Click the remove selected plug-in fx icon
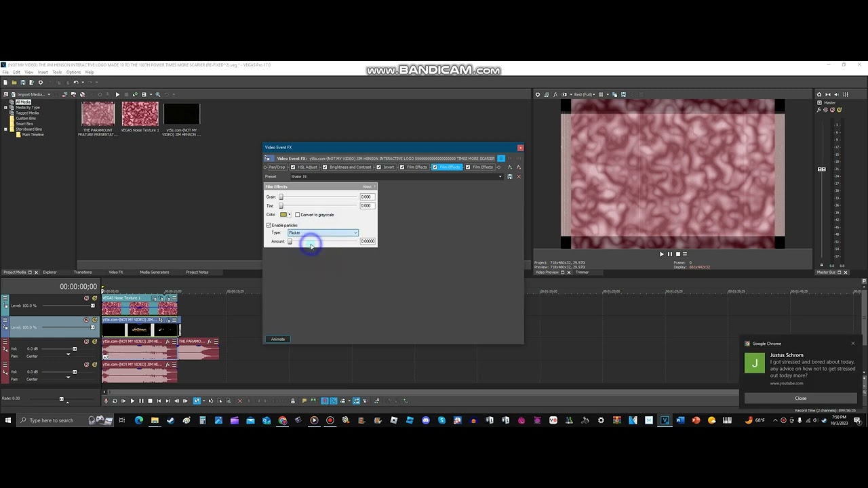This screenshot has width=868, height=488. pyautogui.click(x=519, y=167)
